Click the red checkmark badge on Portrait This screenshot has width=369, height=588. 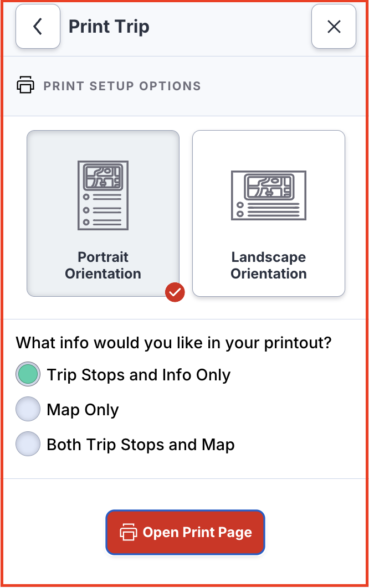tap(175, 292)
